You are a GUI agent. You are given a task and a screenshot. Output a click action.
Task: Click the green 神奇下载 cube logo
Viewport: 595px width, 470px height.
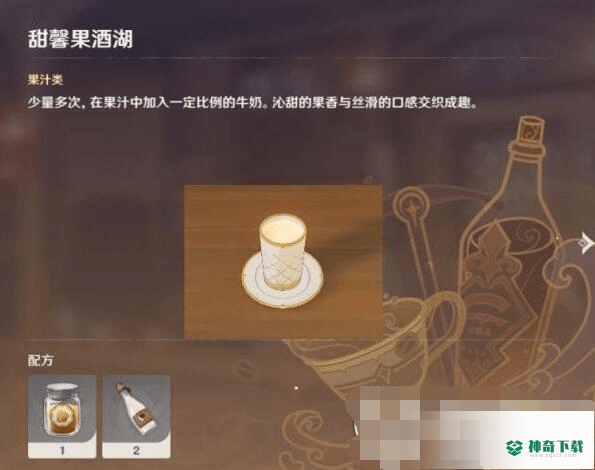tap(515, 448)
